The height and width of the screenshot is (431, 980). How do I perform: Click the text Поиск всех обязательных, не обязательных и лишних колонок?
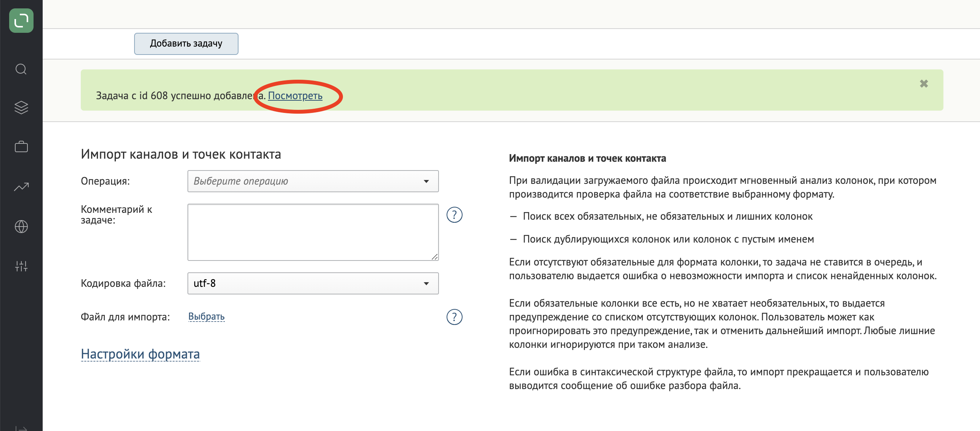pyautogui.click(x=668, y=216)
